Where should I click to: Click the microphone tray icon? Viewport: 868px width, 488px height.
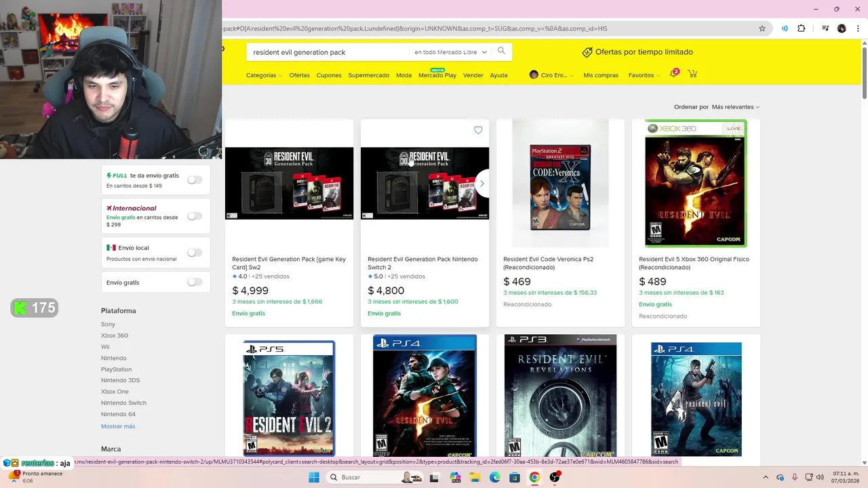pos(795,477)
